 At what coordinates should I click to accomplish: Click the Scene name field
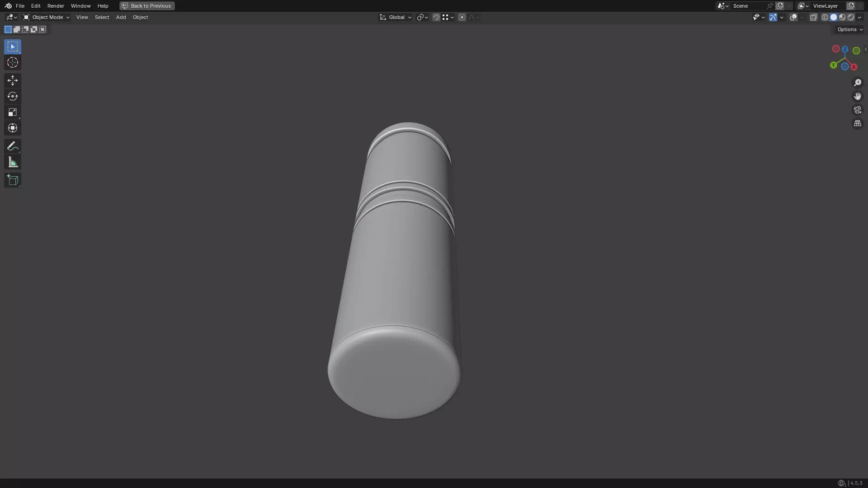(748, 6)
